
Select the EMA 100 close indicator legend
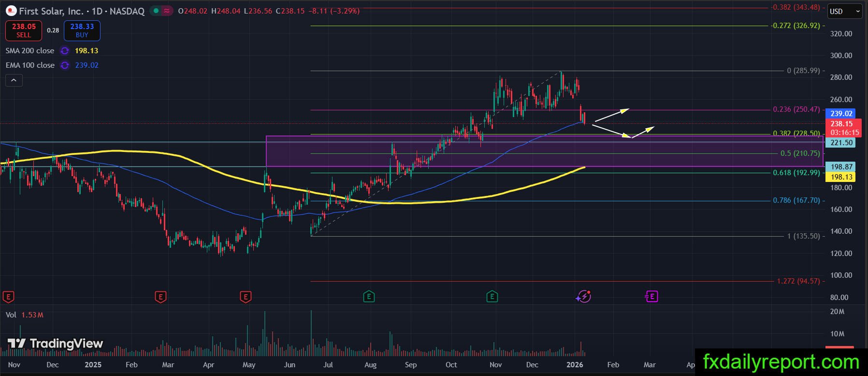pyautogui.click(x=30, y=65)
